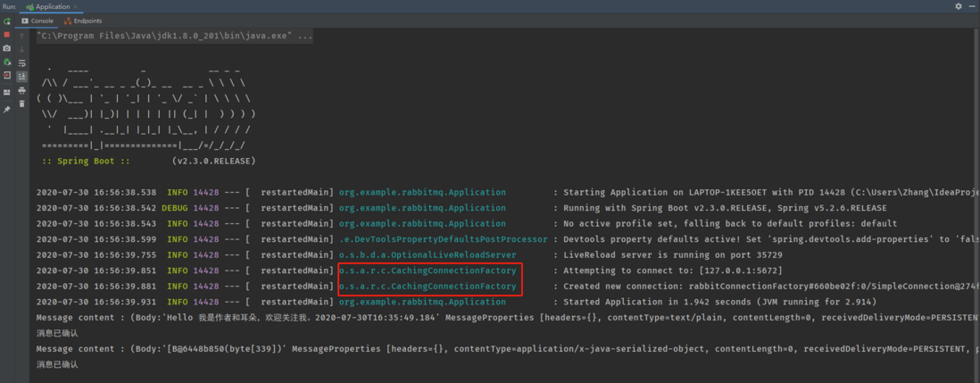Click the first '消息已确认' line
Image resolution: width=980 pixels, height=383 pixels.
tap(57, 334)
